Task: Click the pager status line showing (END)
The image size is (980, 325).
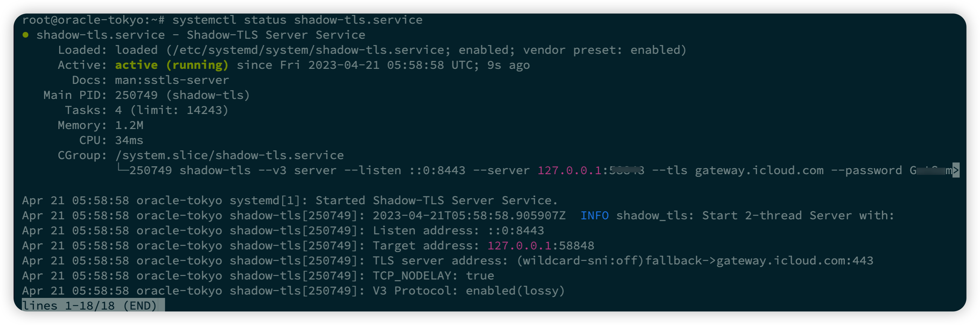Action: pyautogui.click(x=90, y=305)
